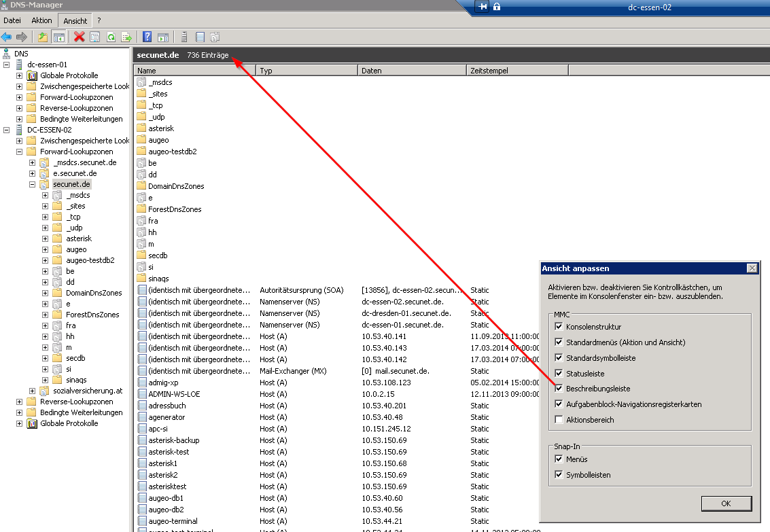Viewport: 770px width, 532px height.
Task: Toggle the Statusleiste checkbox
Action: click(x=559, y=373)
